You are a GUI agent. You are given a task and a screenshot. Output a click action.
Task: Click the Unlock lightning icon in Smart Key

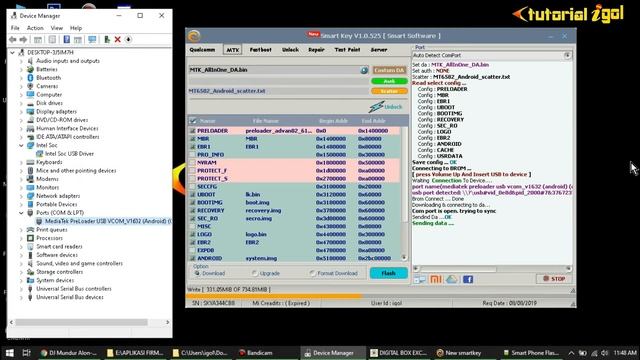point(376,107)
